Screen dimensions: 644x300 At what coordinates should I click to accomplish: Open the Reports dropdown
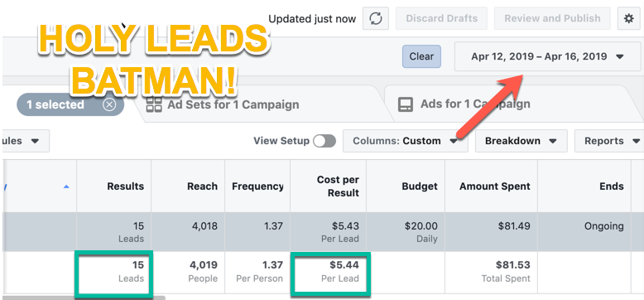[x=609, y=141]
